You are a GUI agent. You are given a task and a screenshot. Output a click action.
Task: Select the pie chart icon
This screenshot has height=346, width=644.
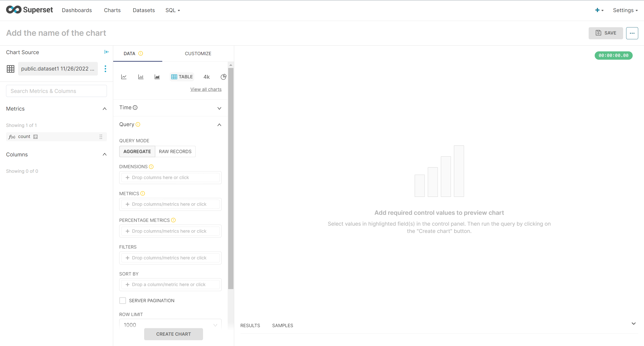[x=223, y=77]
